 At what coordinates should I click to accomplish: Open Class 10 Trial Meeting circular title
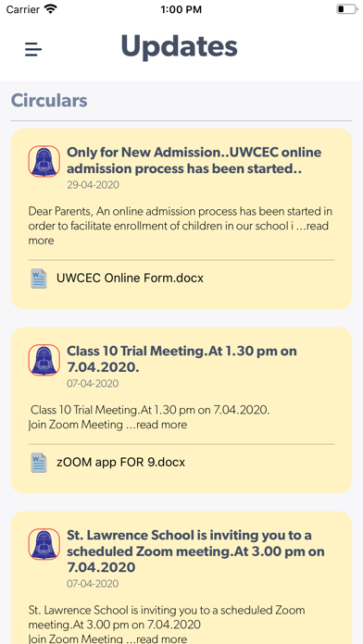coord(181,359)
